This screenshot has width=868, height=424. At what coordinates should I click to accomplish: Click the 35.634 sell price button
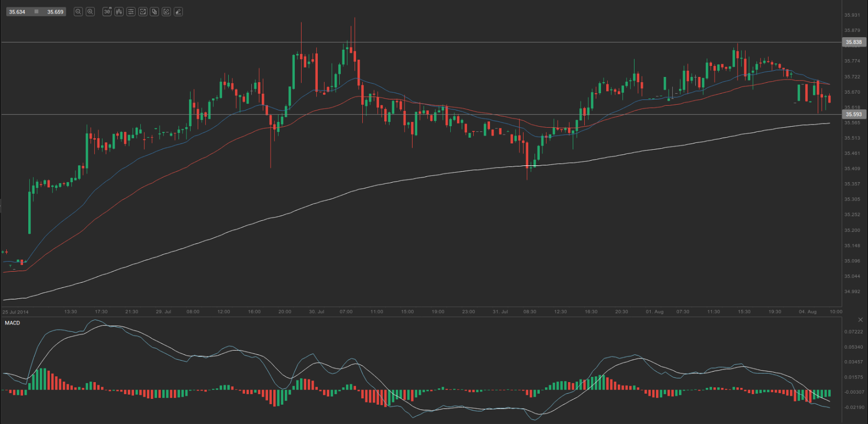coord(17,12)
